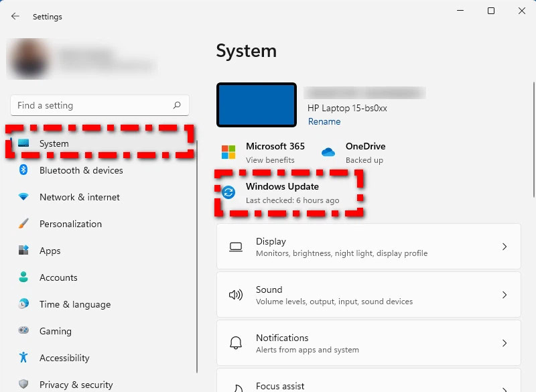
Task: Click the Notifications bell icon
Action: point(236,342)
